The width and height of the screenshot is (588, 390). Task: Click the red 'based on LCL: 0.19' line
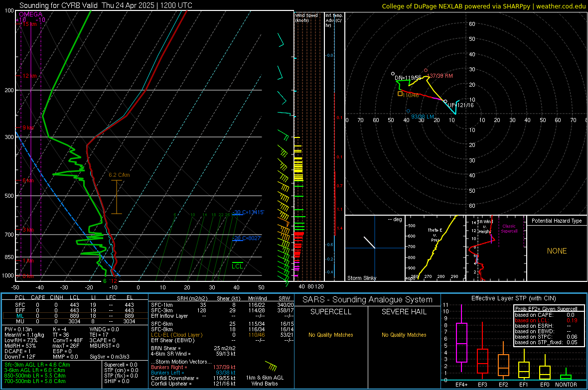click(546, 320)
